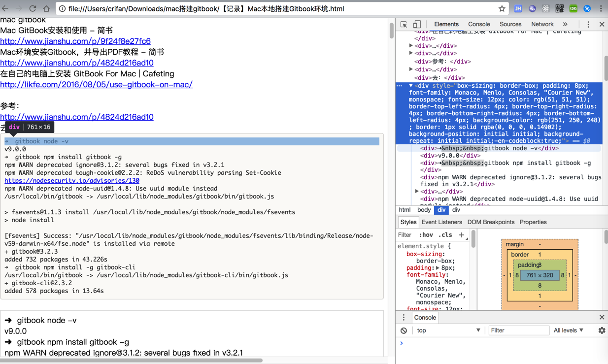Image resolution: width=608 pixels, height=364 pixels.
Task: Switch to the Network tab
Action: pyautogui.click(x=542, y=24)
